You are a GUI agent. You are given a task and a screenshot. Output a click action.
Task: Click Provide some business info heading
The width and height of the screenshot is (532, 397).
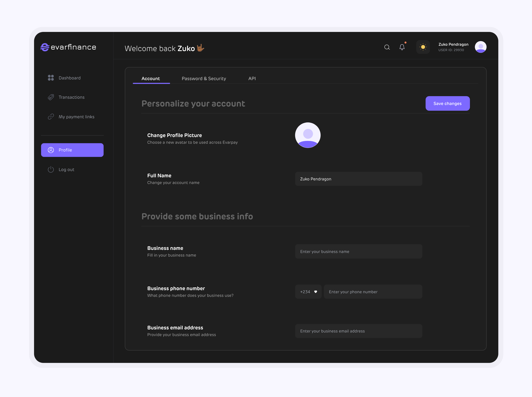(x=197, y=216)
